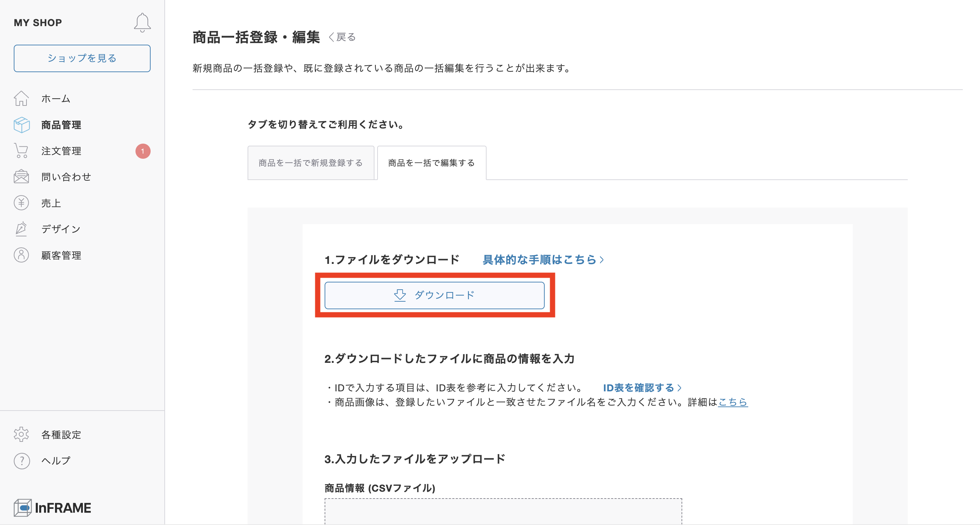This screenshot has width=980, height=525.
Task: Select the 商品を一括で編集する tab
Action: tap(432, 163)
